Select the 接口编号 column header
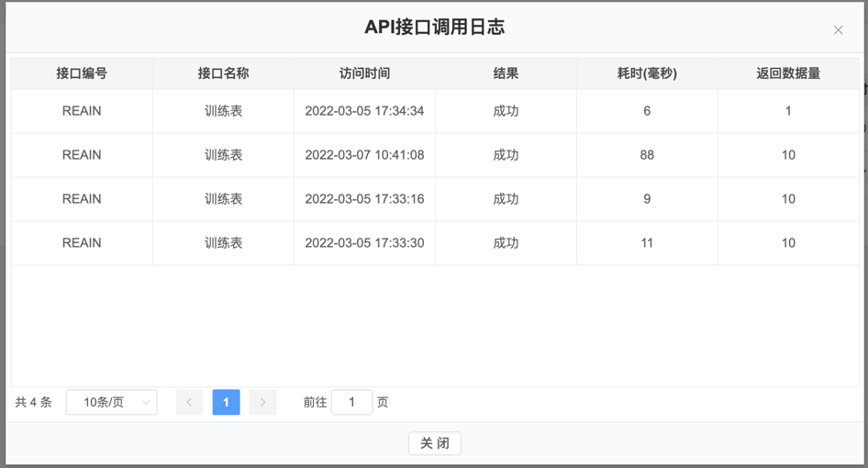This screenshot has width=868, height=468. click(x=82, y=73)
